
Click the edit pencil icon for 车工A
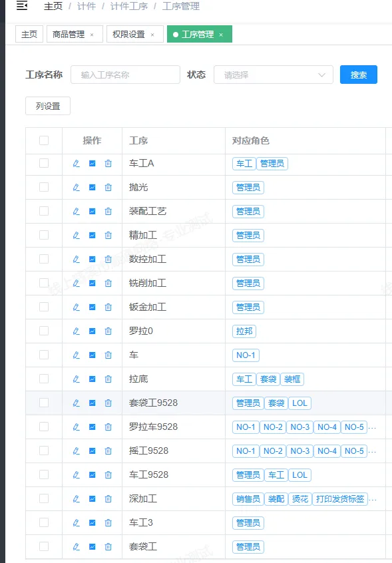[x=76, y=163]
